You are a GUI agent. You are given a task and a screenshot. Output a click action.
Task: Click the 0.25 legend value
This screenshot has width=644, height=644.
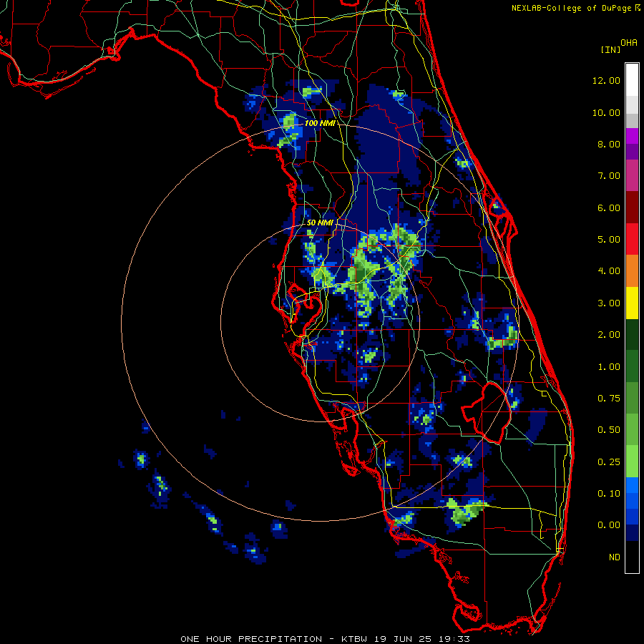point(609,462)
